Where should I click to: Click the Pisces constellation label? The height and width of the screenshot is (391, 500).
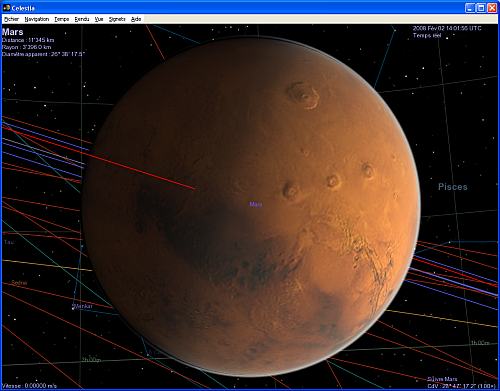pyautogui.click(x=453, y=187)
